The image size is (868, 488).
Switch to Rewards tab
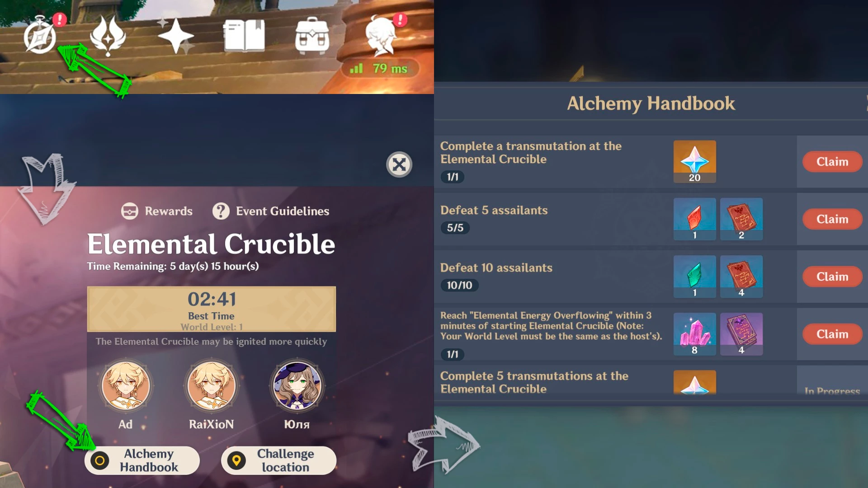tap(157, 210)
